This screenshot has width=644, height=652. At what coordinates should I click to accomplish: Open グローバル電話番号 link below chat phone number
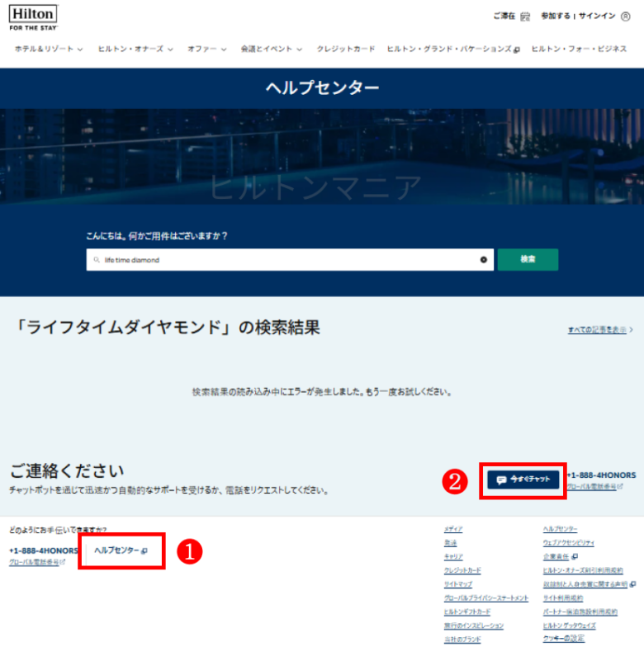[x=594, y=486]
